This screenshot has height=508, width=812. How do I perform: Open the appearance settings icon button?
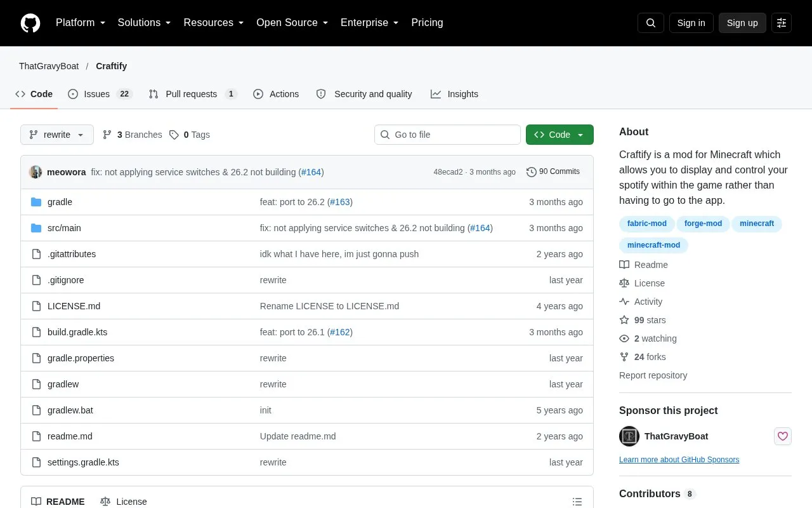click(782, 23)
